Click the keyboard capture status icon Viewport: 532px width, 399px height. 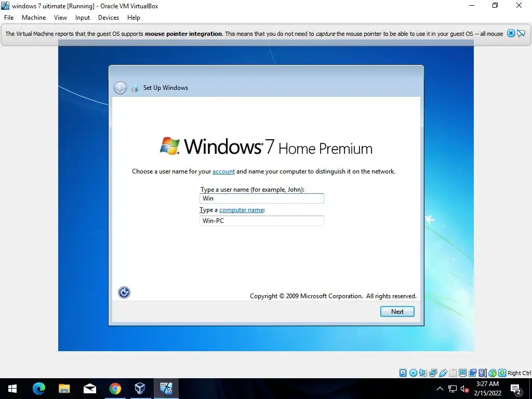click(x=502, y=373)
